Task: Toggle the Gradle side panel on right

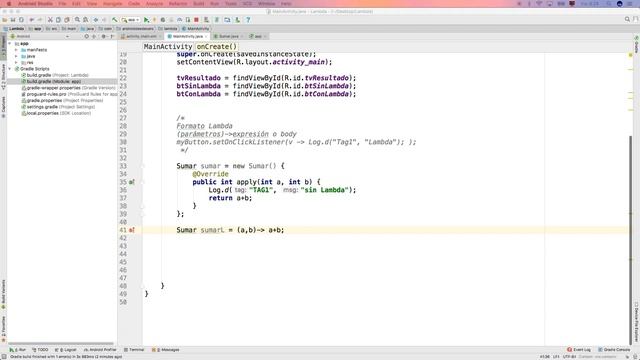Action: 636,44
